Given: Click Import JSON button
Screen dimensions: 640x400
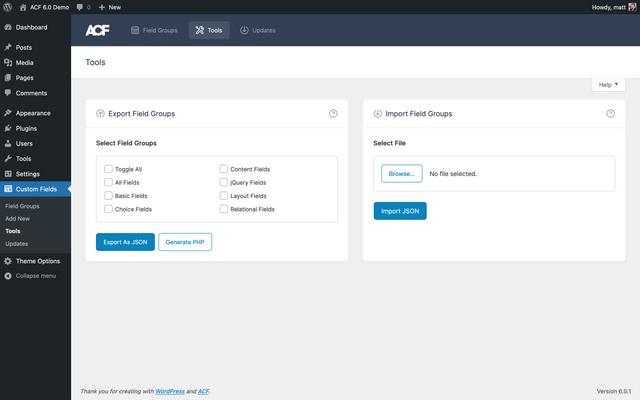Looking at the screenshot, I should point(400,211).
